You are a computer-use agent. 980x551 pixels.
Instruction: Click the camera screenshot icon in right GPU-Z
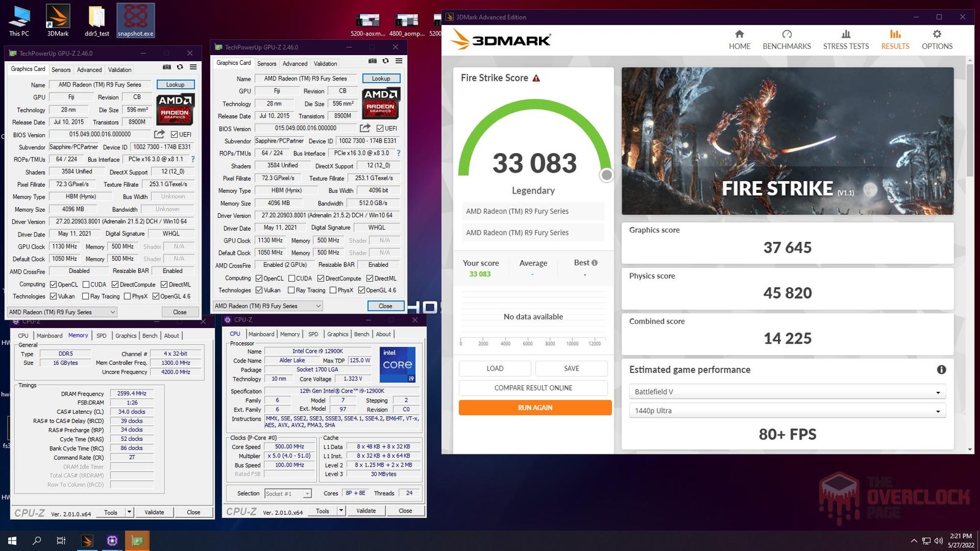(372, 61)
